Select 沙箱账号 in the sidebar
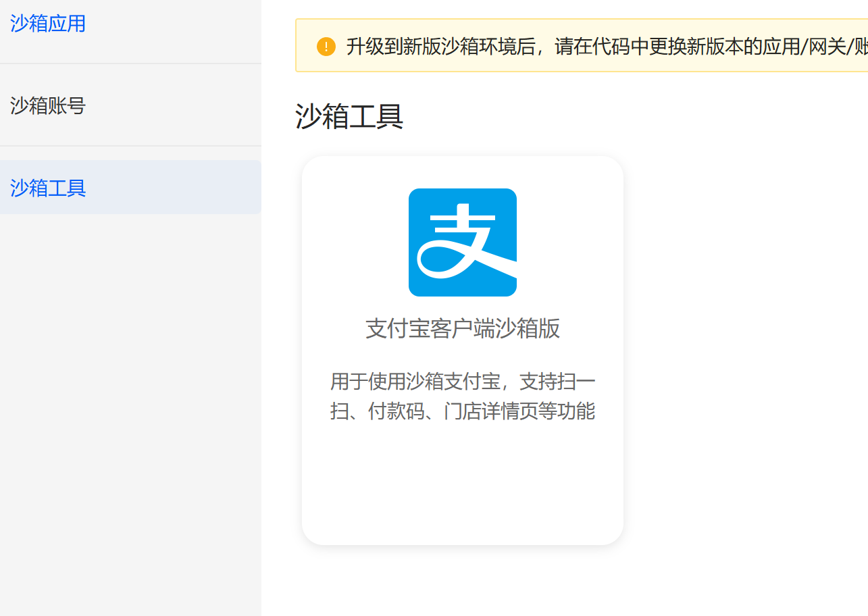Image resolution: width=868 pixels, height=616 pixels. point(48,106)
